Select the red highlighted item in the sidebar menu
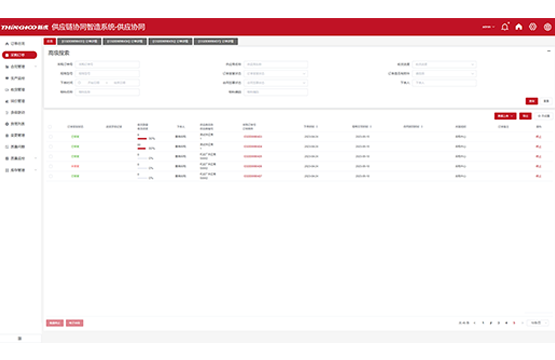The width and height of the screenshot is (555, 360). [x=19, y=55]
